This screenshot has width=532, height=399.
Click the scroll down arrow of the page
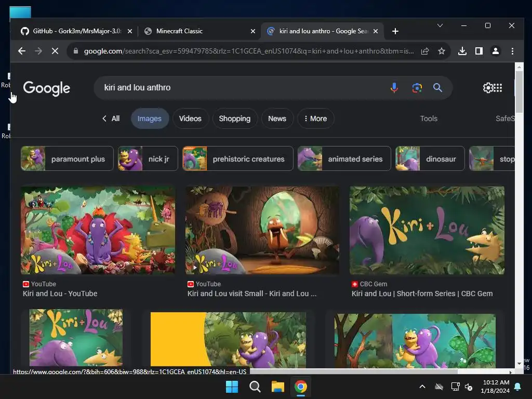point(519,364)
